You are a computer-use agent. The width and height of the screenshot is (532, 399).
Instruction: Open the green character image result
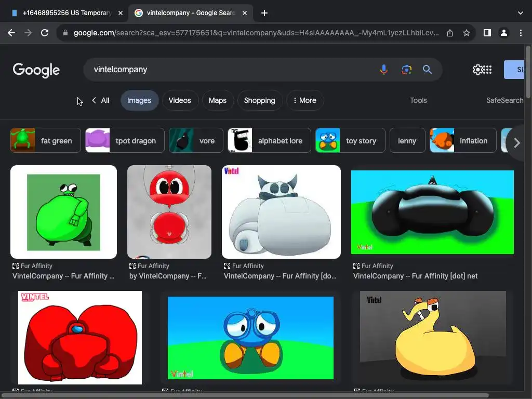(64, 212)
